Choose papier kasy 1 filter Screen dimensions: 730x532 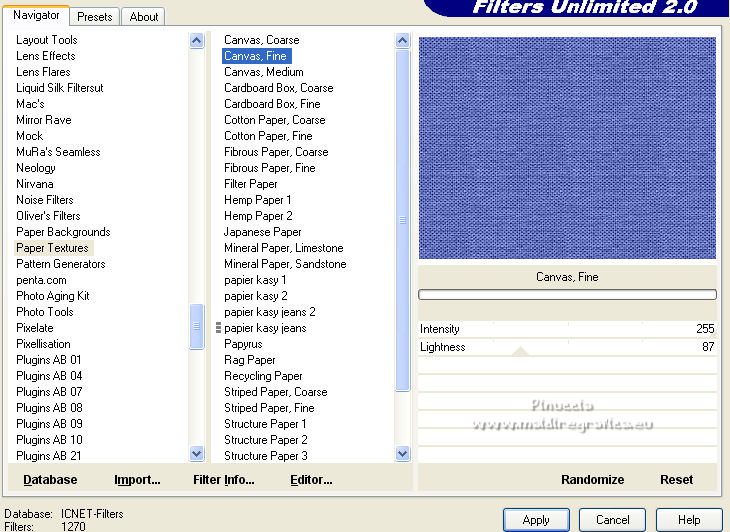255,280
